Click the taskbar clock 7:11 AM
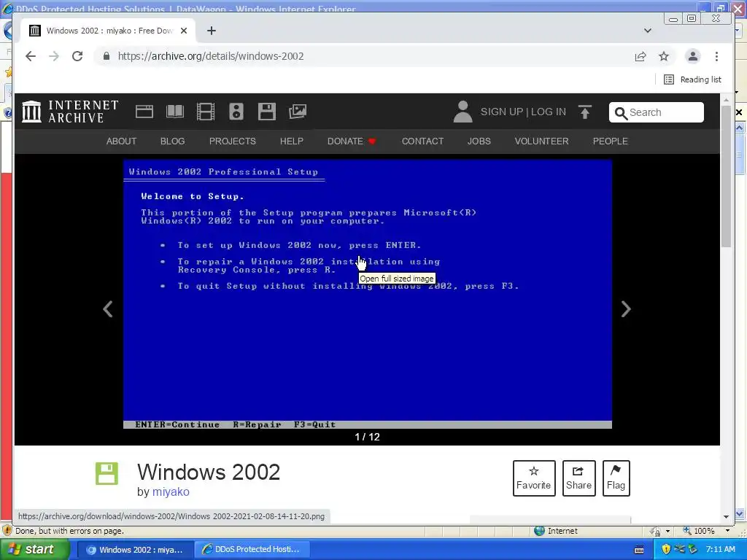Image resolution: width=747 pixels, height=560 pixels. pos(720,550)
